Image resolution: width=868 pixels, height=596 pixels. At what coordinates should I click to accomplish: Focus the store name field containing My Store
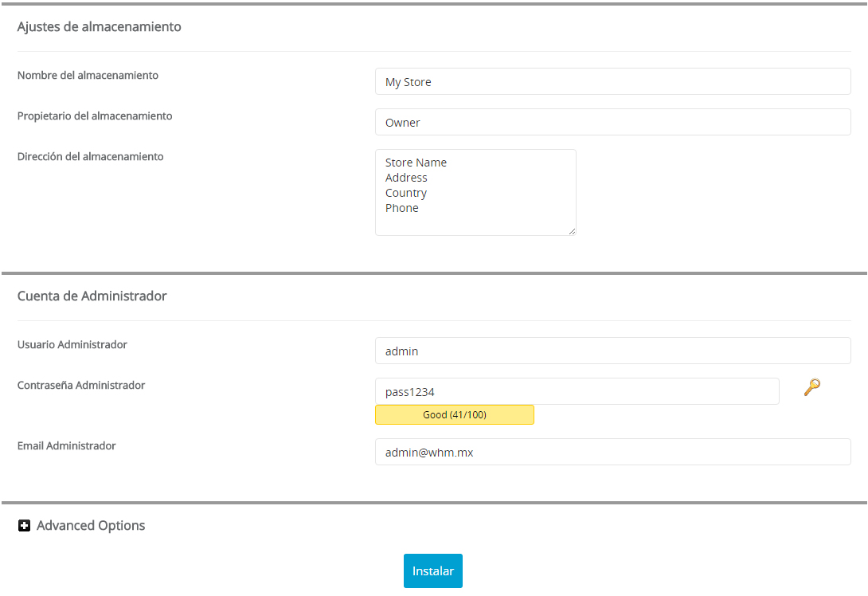(612, 81)
